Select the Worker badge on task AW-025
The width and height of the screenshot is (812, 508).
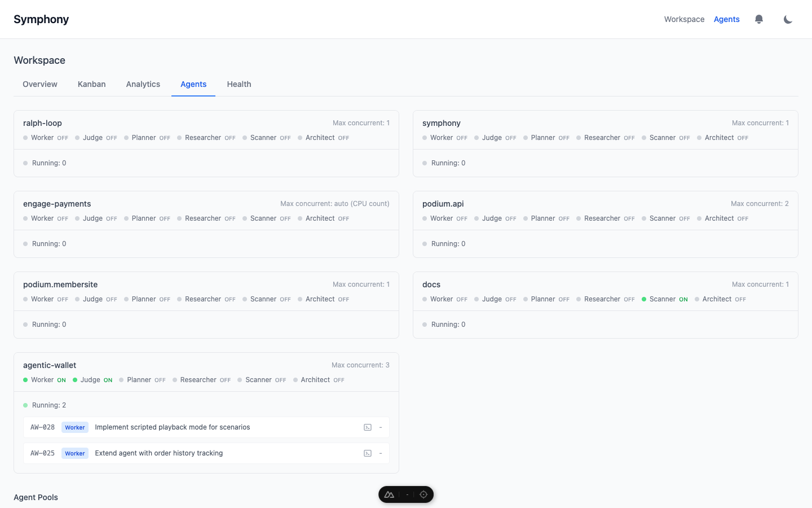click(74, 453)
